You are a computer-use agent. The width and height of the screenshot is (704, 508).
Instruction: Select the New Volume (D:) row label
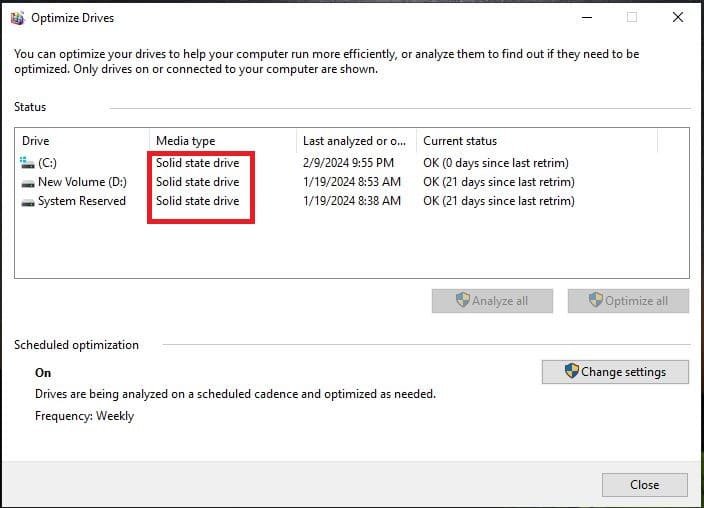point(82,182)
